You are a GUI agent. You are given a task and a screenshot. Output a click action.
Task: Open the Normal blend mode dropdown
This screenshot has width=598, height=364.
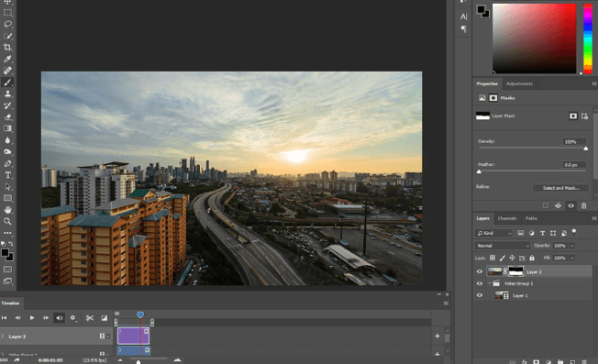click(x=503, y=246)
